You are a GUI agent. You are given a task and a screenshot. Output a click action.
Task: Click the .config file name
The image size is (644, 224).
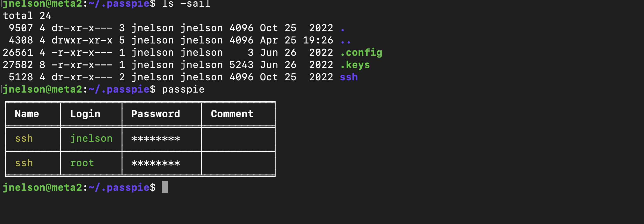361,53
